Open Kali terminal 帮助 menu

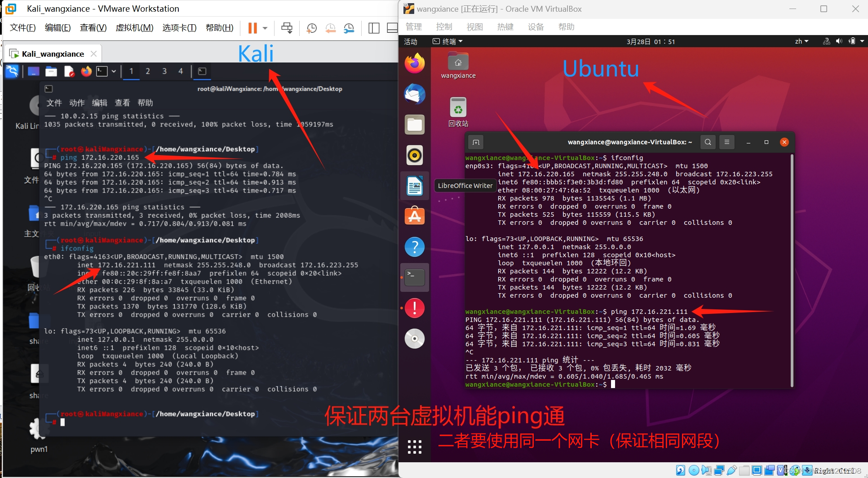pos(145,103)
